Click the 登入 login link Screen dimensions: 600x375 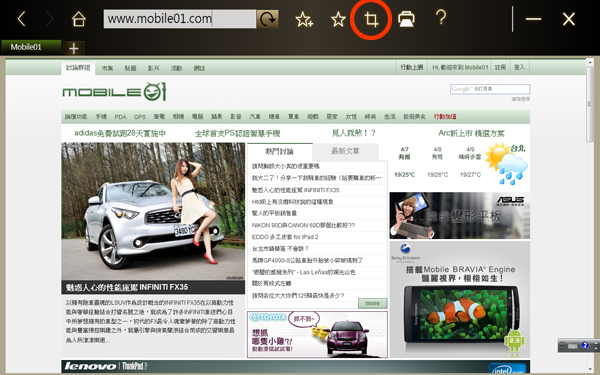519,67
